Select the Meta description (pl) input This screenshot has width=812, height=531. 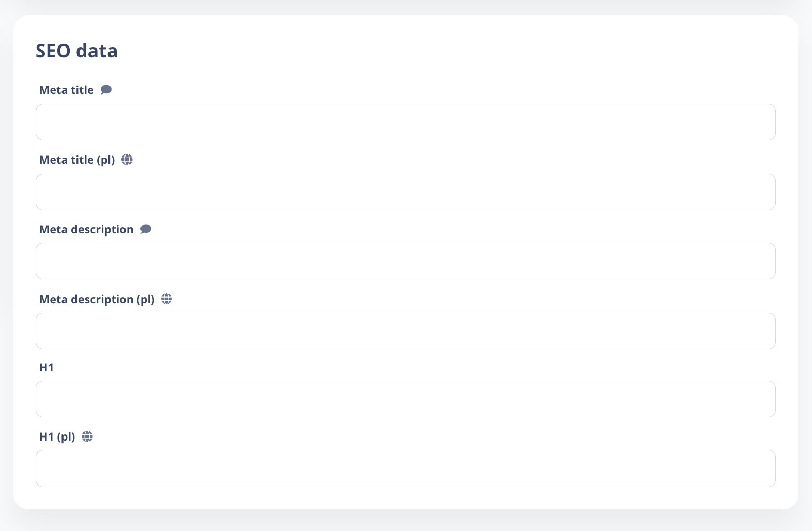(x=405, y=331)
